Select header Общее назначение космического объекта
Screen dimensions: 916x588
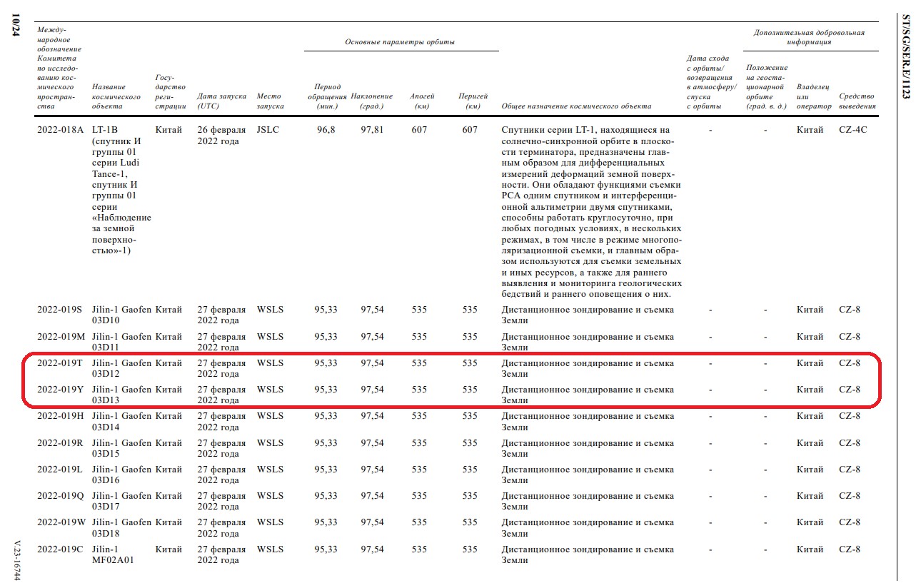tap(577, 106)
